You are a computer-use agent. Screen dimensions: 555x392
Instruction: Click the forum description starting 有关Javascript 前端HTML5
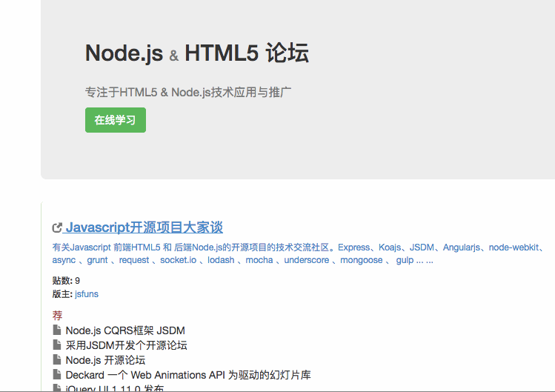click(x=298, y=253)
